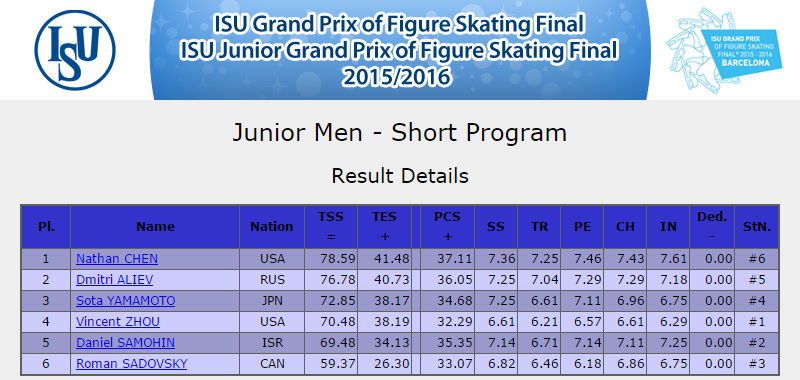Open Nathan CHEN's skater profile

tap(117, 259)
